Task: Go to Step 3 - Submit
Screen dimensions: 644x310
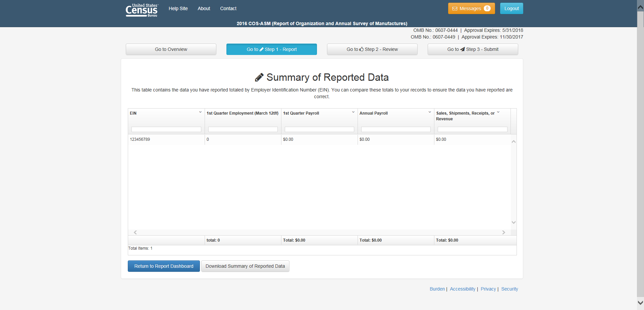Action: (473, 49)
